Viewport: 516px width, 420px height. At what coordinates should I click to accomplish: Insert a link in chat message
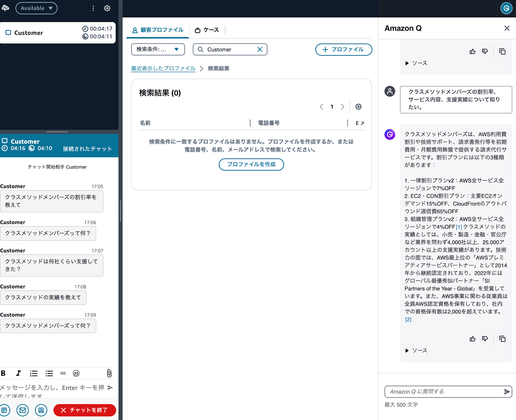point(63,373)
